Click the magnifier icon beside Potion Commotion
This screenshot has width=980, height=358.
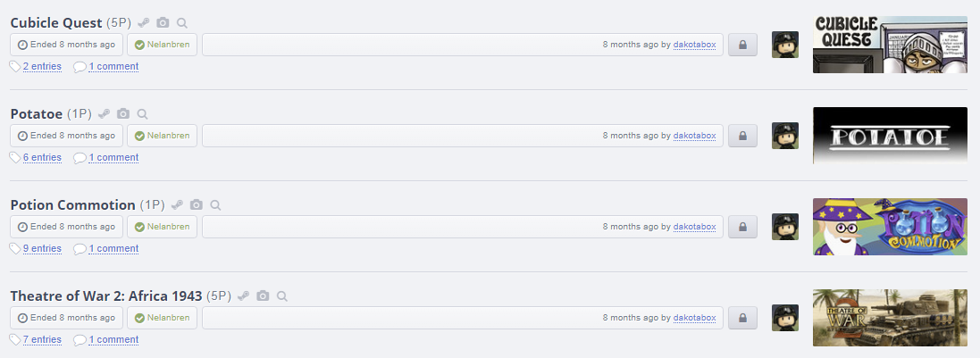[215, 205]
